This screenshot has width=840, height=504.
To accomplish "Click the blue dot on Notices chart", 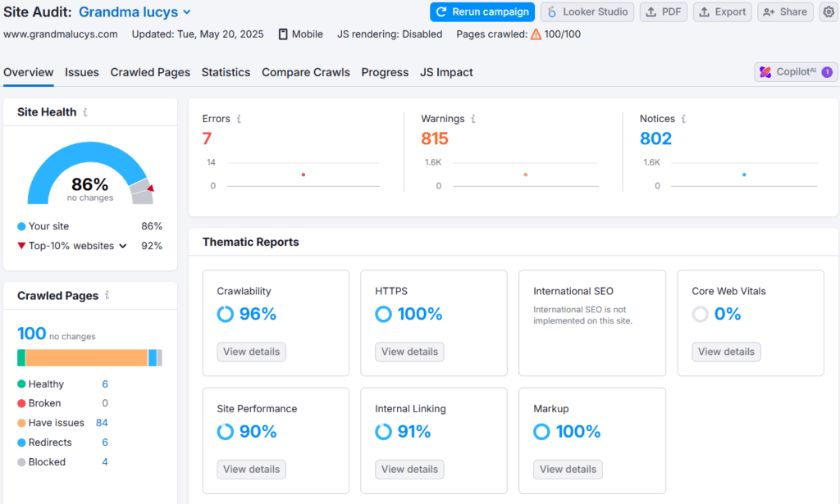I will click(744, 175).
